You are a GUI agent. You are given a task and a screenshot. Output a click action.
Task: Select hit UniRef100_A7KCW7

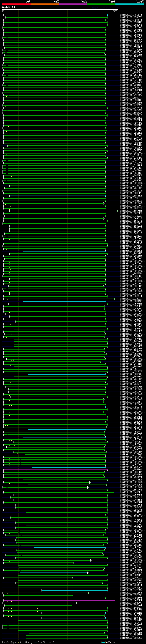(x=131, y=50)
